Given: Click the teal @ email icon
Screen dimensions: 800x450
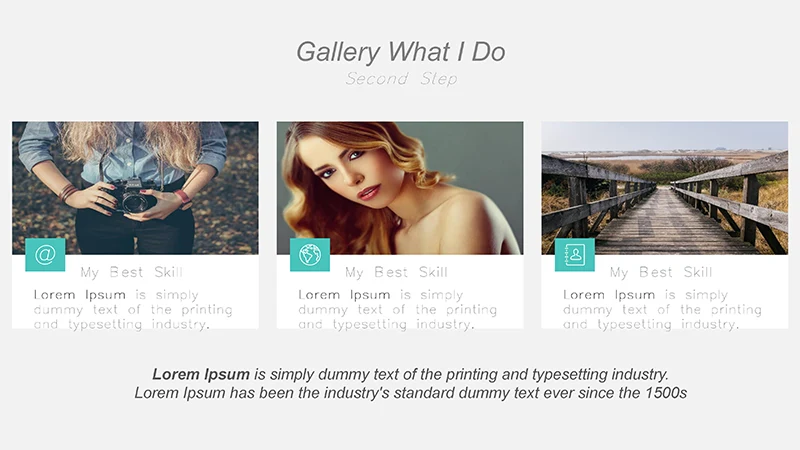Looking at the screenshot, I should pos(45,255).
